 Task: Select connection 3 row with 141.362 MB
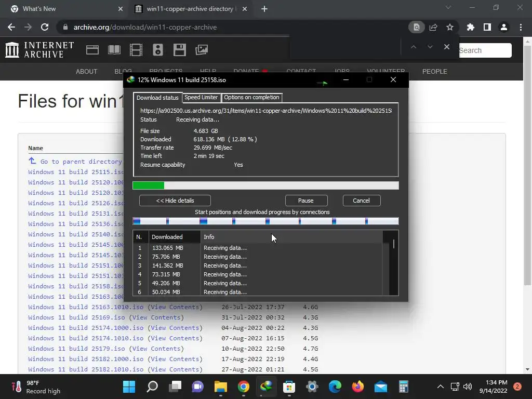258,265
